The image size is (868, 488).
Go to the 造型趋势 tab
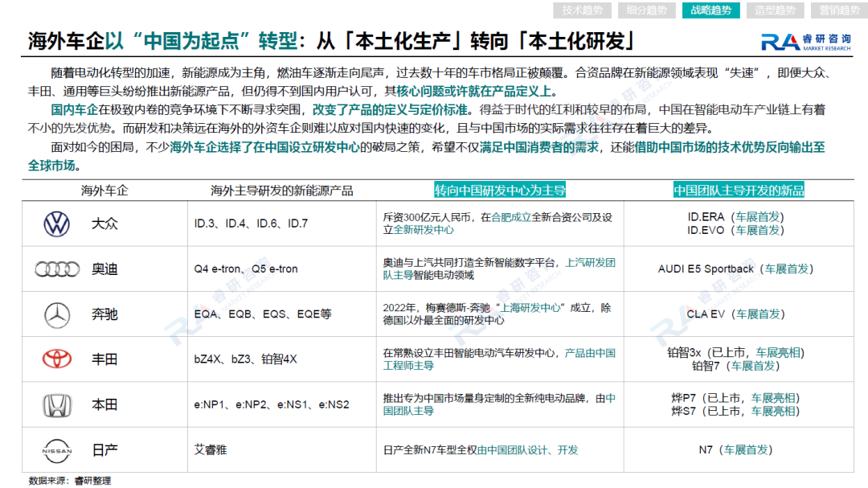pyautogui.click(x=775, y=10)
